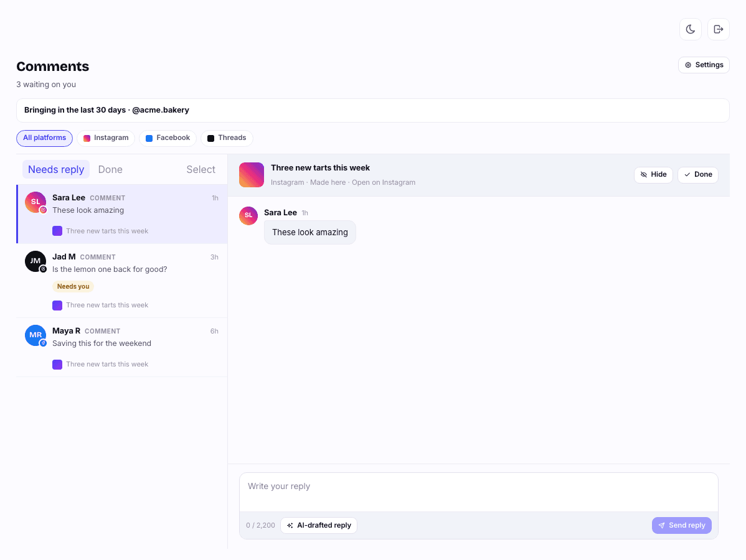This screenshot has height=560, width=746.
Task: Toggle dark mode with moon icon
Action: tap(691, 29)
